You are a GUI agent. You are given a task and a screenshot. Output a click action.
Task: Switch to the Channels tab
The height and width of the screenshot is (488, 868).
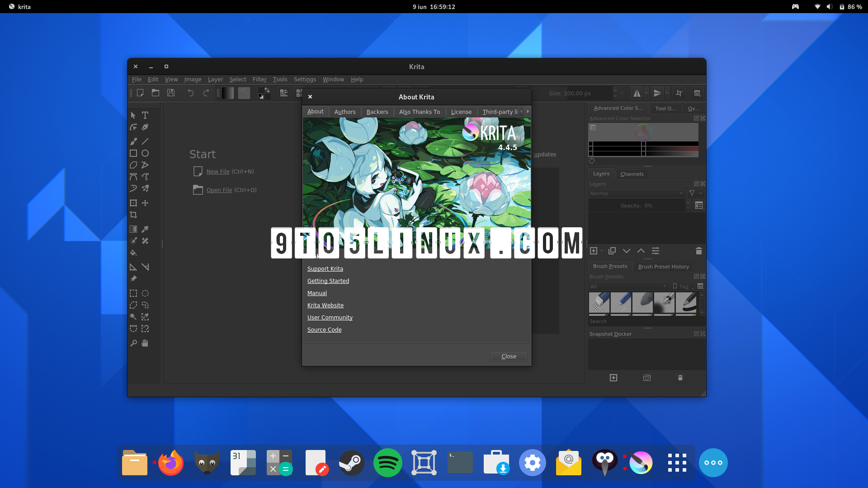[632, 174]
